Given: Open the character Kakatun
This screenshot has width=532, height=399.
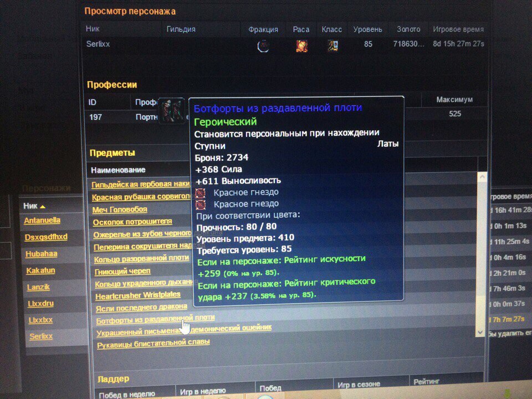Looking at the screenshot, I should [x=40, y=270].
